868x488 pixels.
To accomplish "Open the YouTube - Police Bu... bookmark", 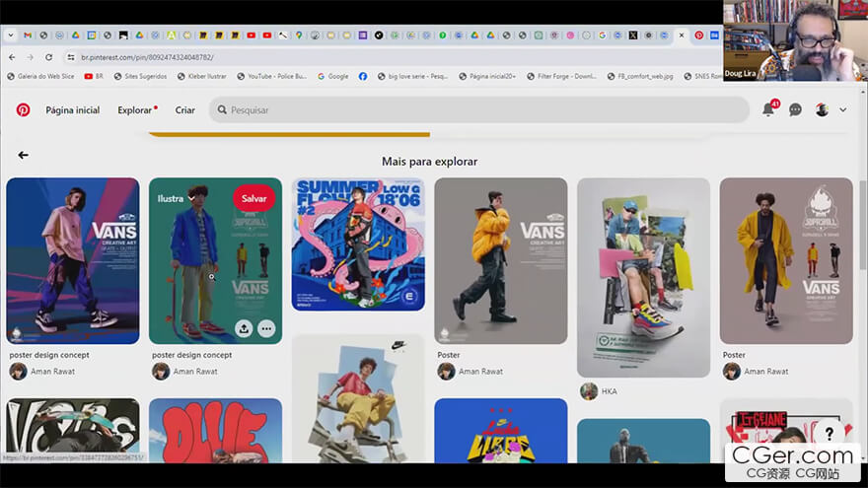I will pos(271,76).
